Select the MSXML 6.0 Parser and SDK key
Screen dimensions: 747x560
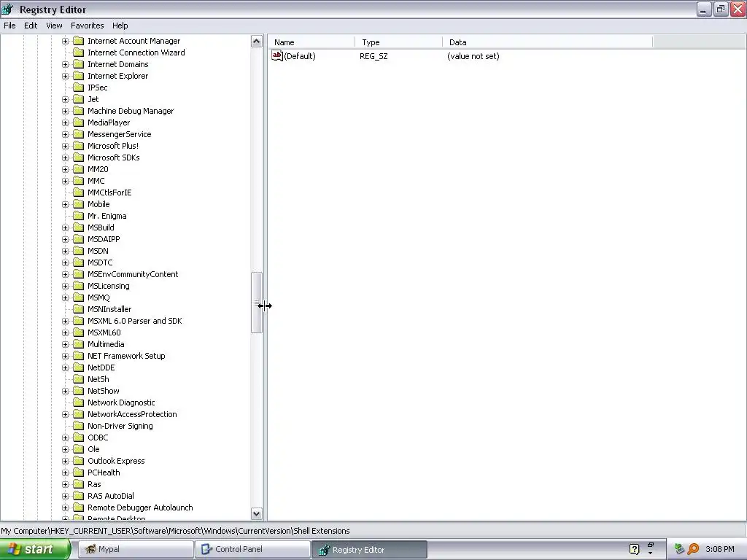134,321
